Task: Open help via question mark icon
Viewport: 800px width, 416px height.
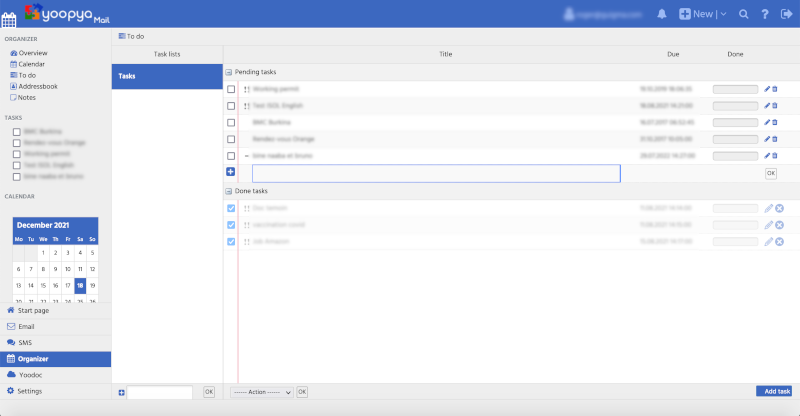Action: point(764,14)
